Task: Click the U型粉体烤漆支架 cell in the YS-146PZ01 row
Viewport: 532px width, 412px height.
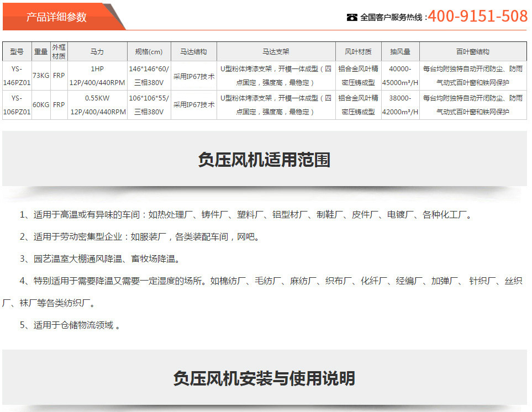Action: 276,76
